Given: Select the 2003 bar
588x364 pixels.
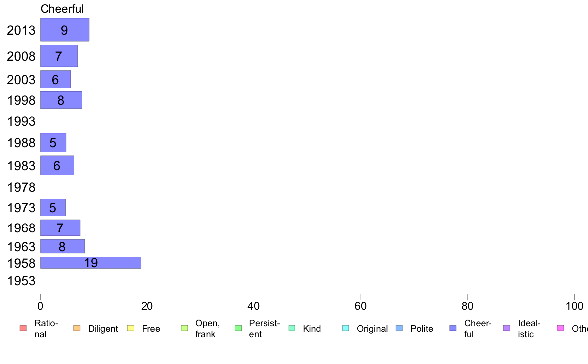Looking at the screenshot, I should coord(55,79).
